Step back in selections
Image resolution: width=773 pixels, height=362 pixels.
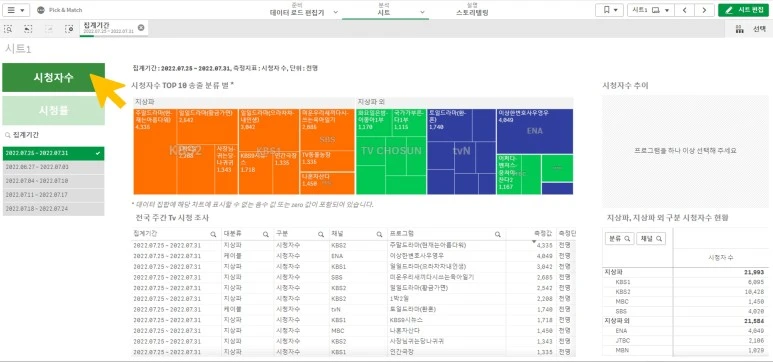(x=28, y=29)
